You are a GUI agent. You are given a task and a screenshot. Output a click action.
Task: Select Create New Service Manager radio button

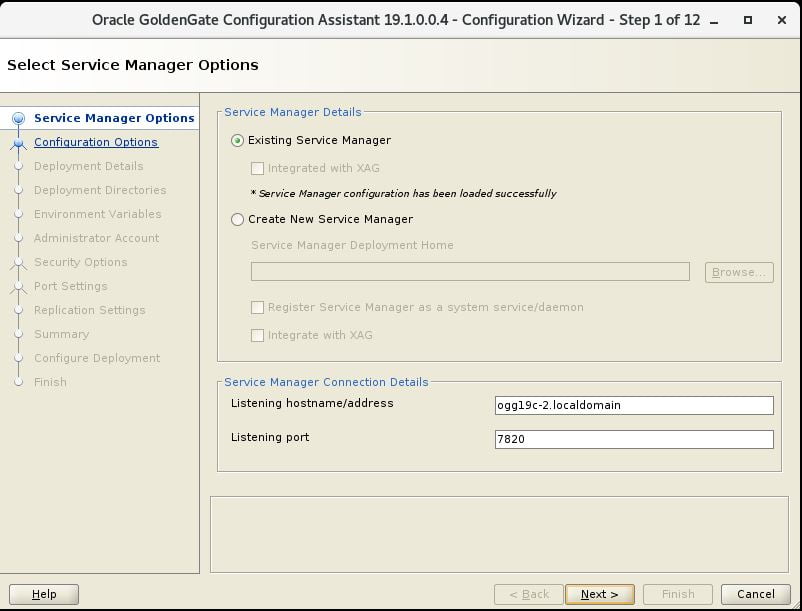point(237,220)
